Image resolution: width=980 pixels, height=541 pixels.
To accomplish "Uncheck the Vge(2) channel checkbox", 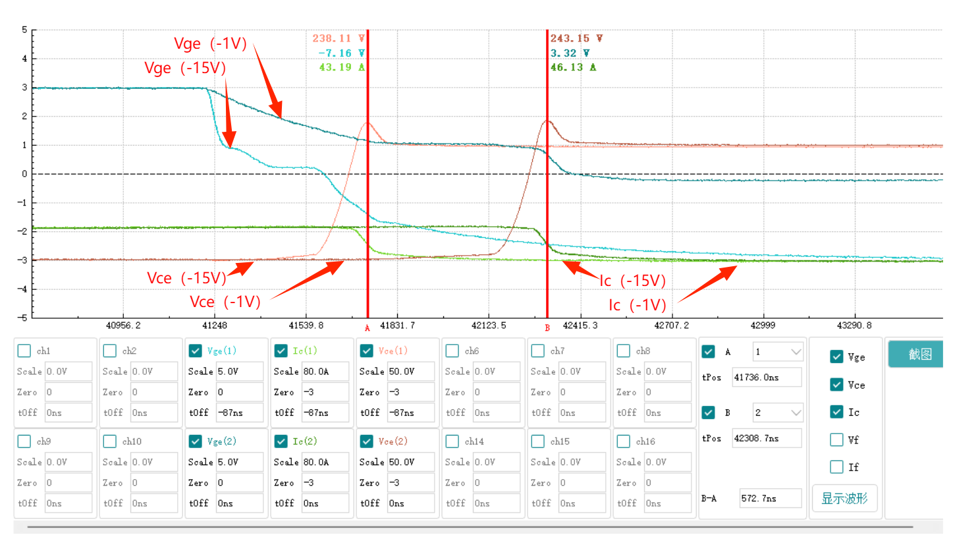I will [196, 441].
